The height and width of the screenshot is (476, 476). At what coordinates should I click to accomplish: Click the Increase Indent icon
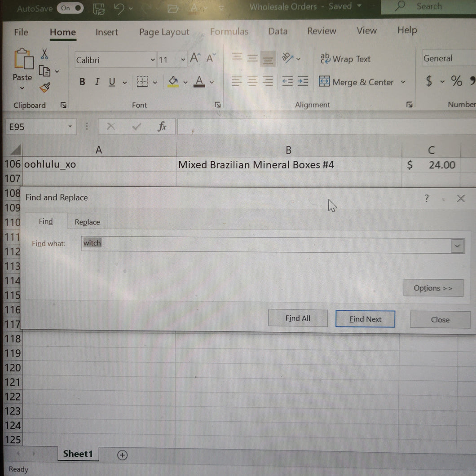coord(303,81)
